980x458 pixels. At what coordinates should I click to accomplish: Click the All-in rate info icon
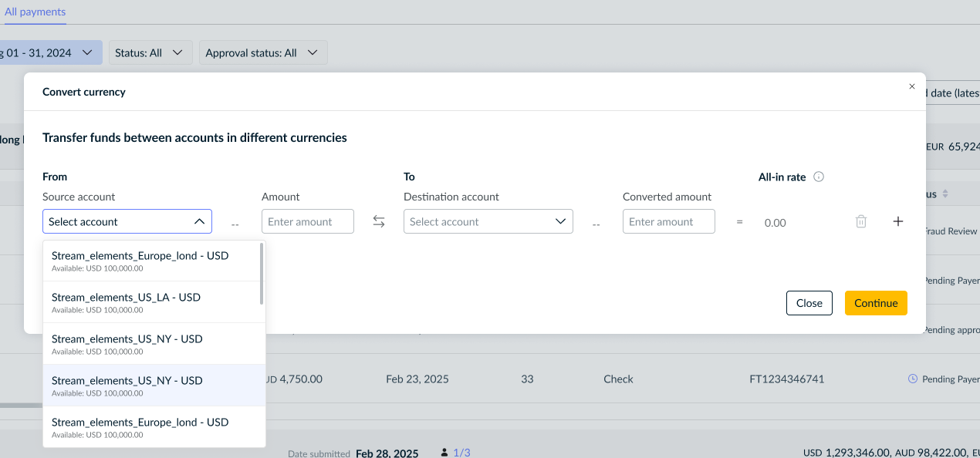[819, 177]
